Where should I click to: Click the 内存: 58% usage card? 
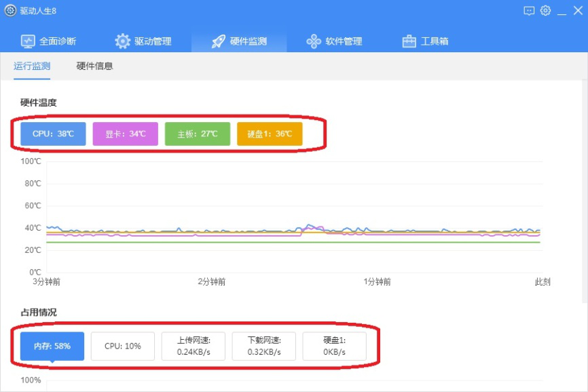(x=52, y=346)
